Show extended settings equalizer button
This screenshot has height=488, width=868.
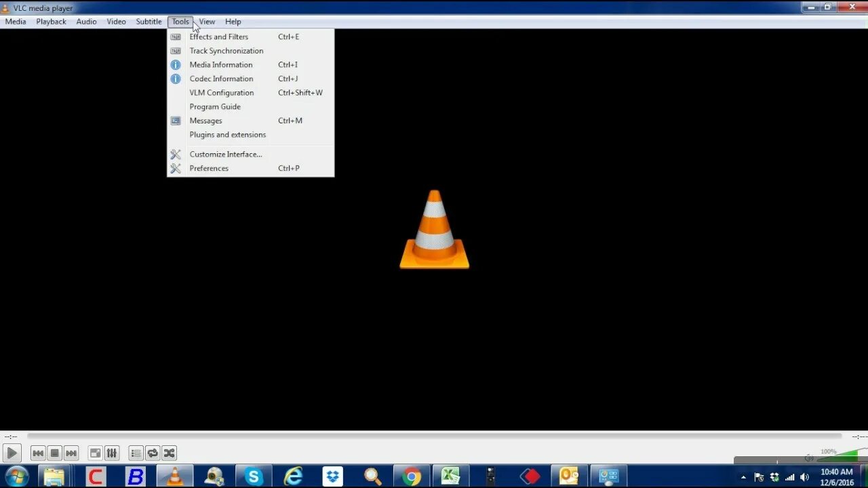click(112, 453)
